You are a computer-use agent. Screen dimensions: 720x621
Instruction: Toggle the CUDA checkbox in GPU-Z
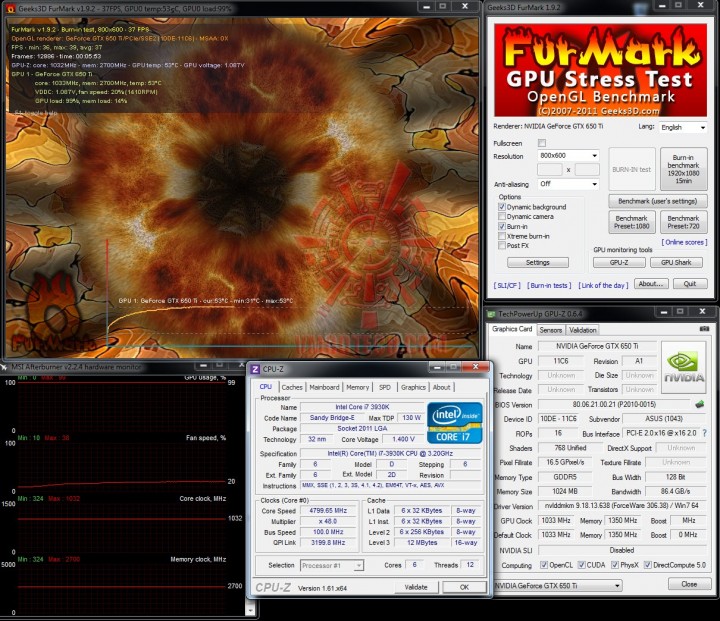[581, 565]
